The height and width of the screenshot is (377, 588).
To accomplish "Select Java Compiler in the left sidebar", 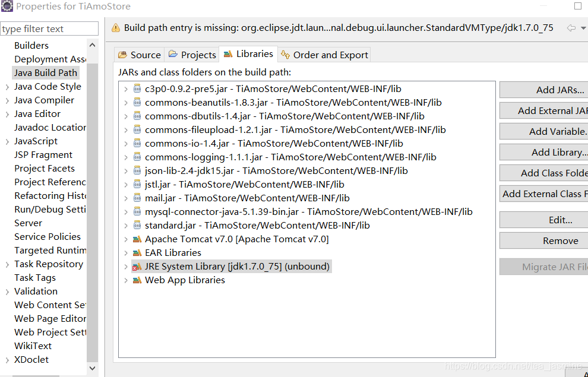I will 43,100.
